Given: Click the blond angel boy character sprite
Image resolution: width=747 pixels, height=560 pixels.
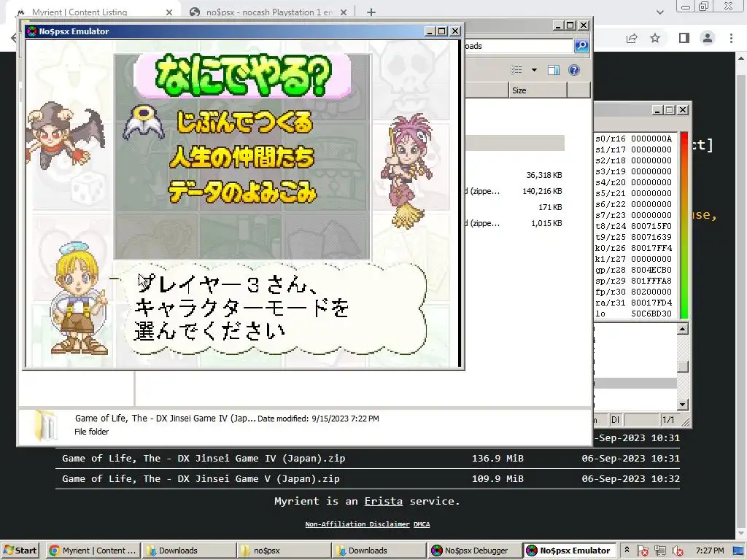Looking at the screenshot, I should point(79,298).
